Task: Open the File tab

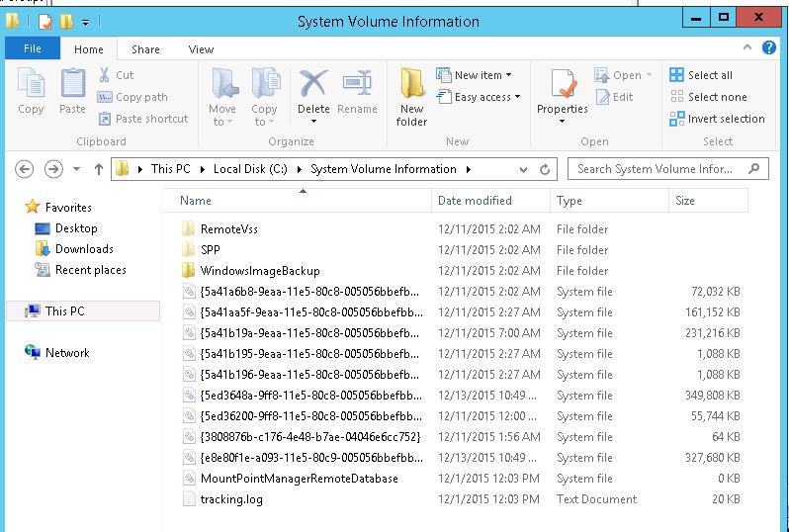Action: coord(33,48)
